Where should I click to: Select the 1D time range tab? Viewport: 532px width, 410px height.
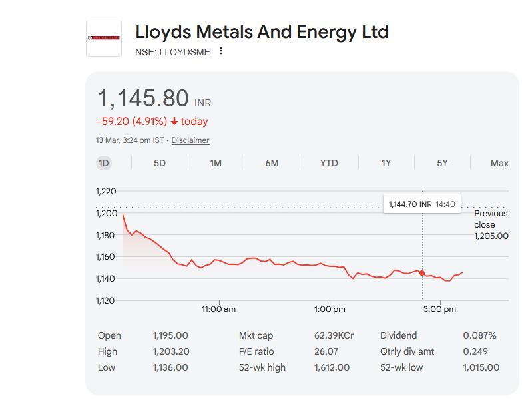pyautogui.click(x=104, y=163)
